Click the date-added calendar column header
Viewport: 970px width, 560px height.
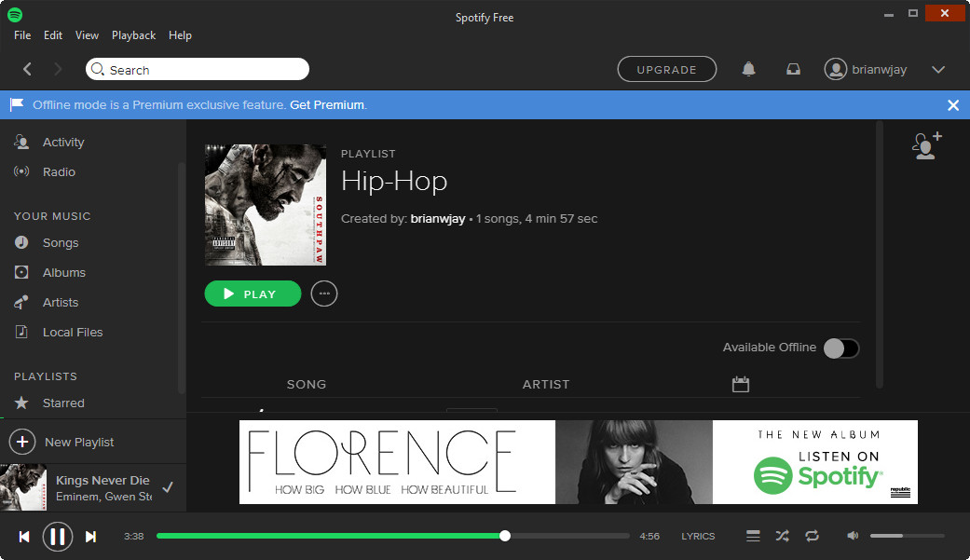(741, 384)
